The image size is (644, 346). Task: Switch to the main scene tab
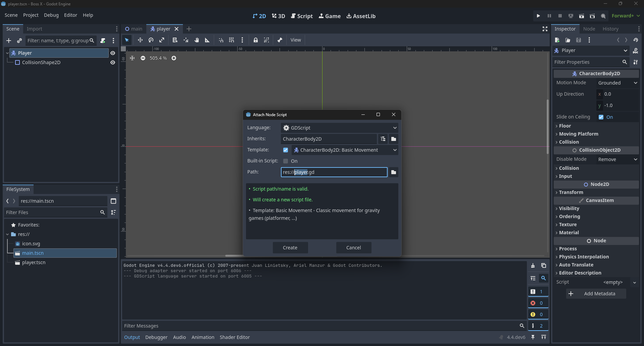pyautogui.click(x=134, y=29)
